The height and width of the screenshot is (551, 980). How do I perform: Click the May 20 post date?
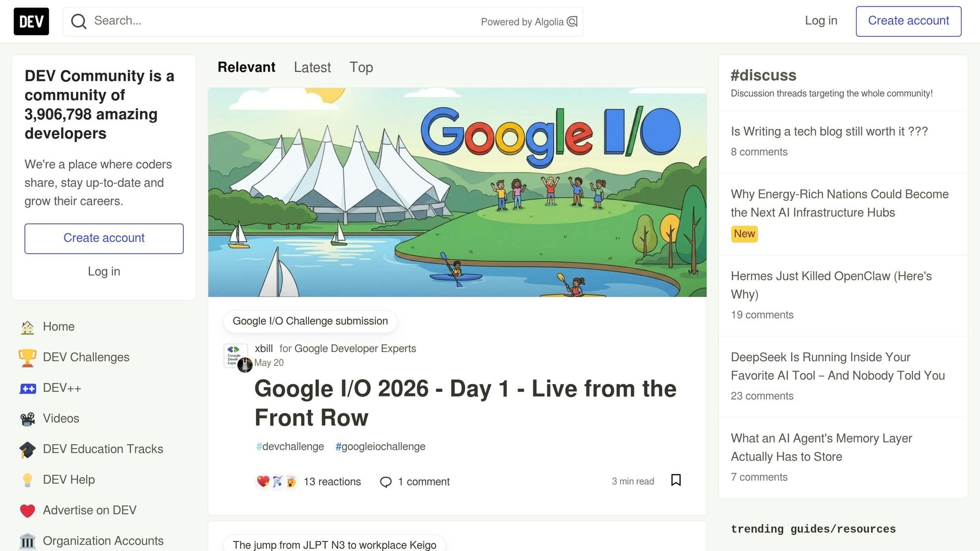(269, 363)
